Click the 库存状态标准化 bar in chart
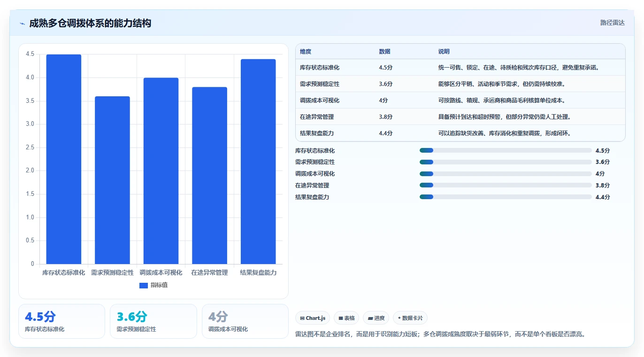 click(64, 159)
